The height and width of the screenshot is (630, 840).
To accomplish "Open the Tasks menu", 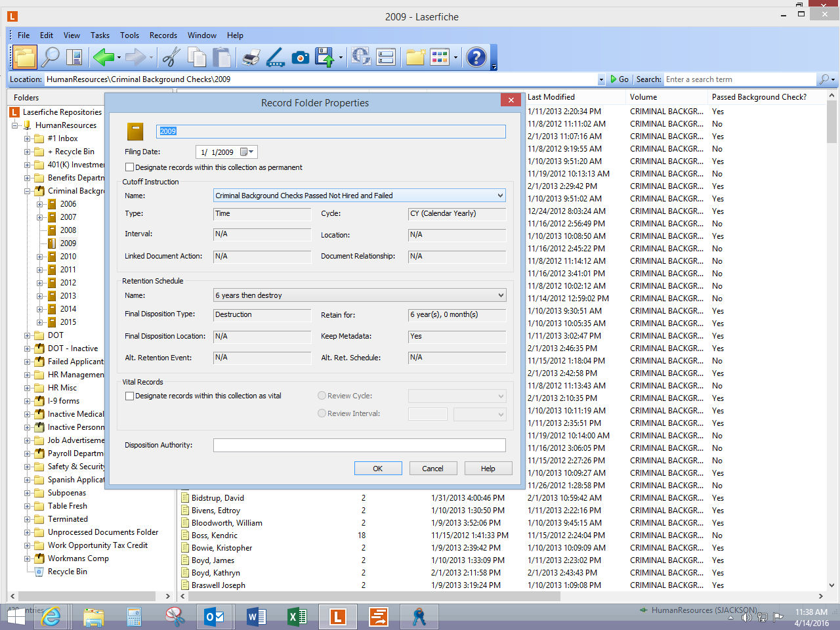I will [x=100, y=35].
